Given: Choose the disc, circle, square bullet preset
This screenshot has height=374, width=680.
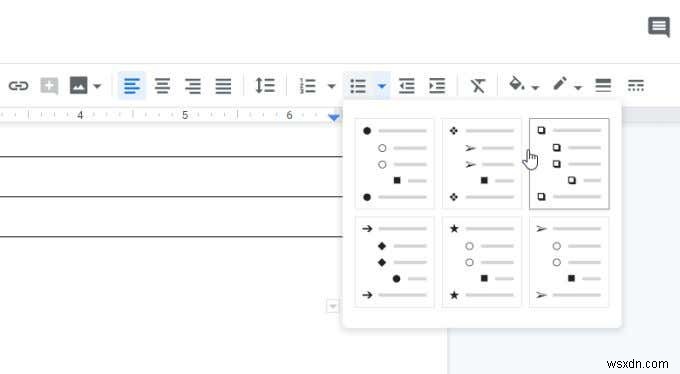Looking at the screenshot, I should [394, 164].
